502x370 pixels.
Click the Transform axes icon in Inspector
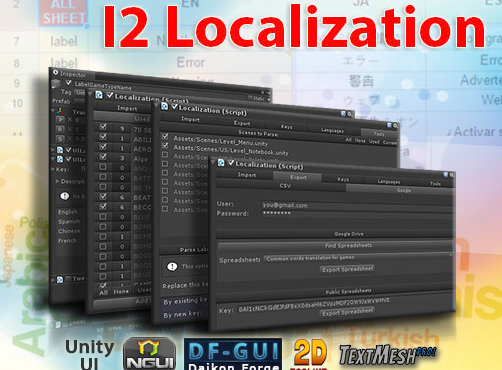[60, 111]
